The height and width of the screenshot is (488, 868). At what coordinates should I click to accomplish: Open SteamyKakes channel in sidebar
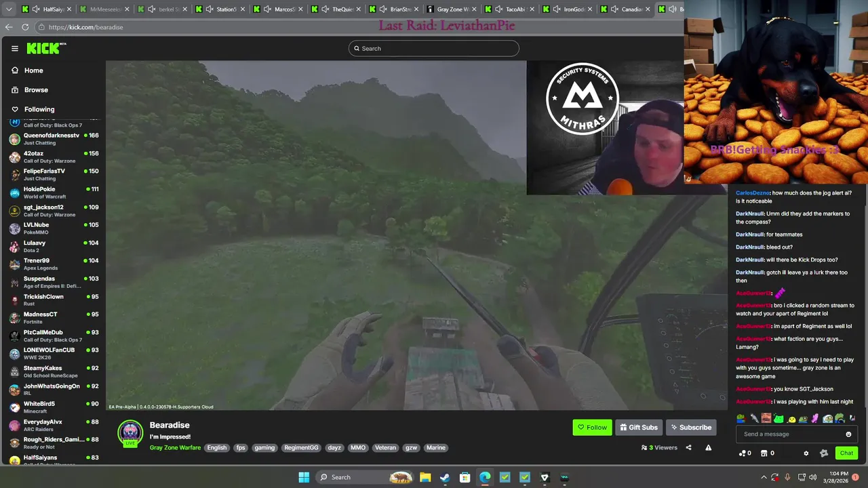[54, 371]
